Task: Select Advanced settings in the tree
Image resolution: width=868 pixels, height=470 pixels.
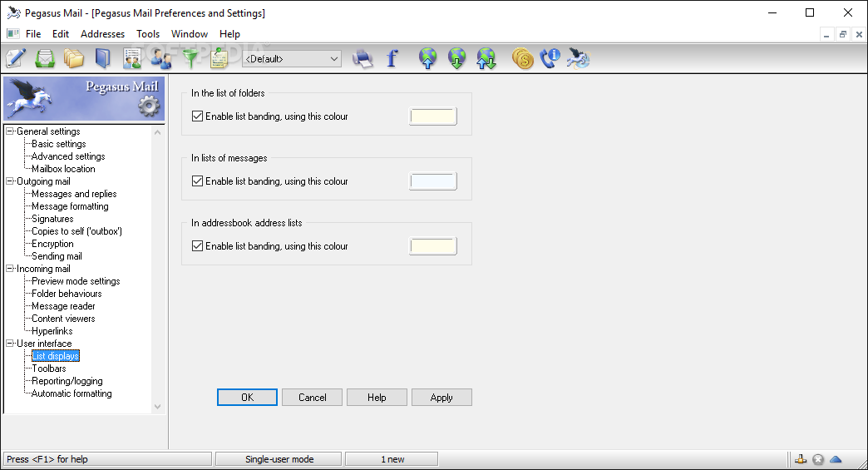Action: tap(68, 156)
